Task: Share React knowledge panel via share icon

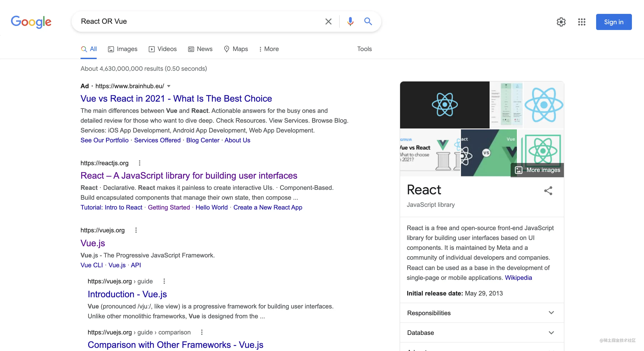Action: click(x=548, y=191)
